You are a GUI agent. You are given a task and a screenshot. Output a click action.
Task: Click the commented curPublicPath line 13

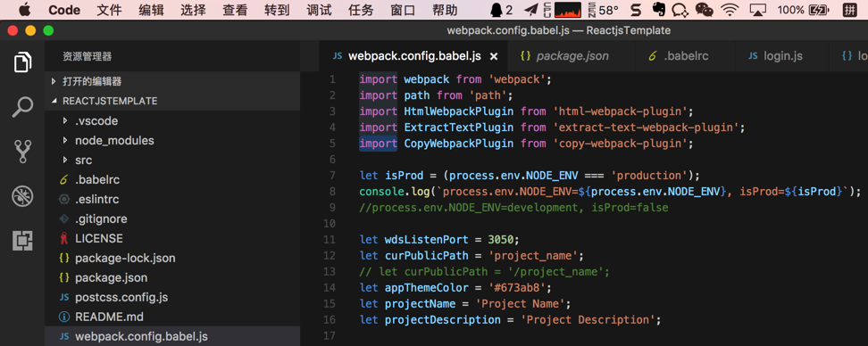[484, 272]
